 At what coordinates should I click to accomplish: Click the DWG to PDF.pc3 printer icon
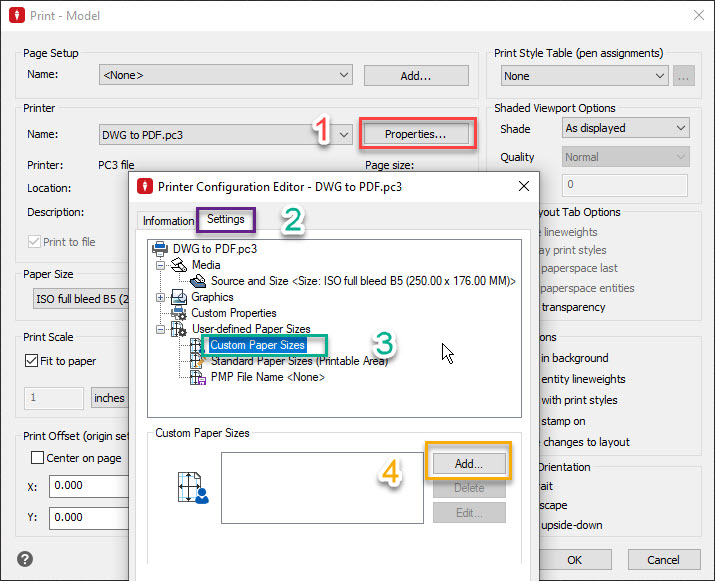coord(159,249)
